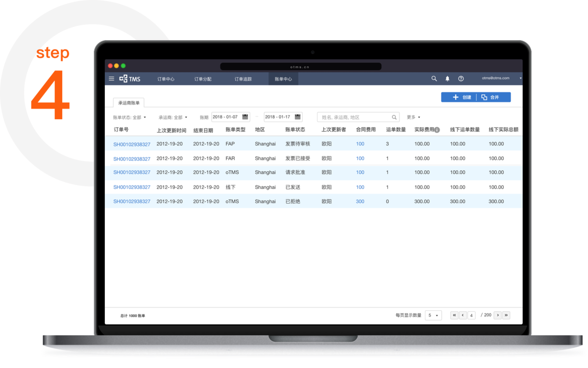Select the 承运商账单 tab
The height and width of the screenshot is (368, 588).
tap(129, 103)
